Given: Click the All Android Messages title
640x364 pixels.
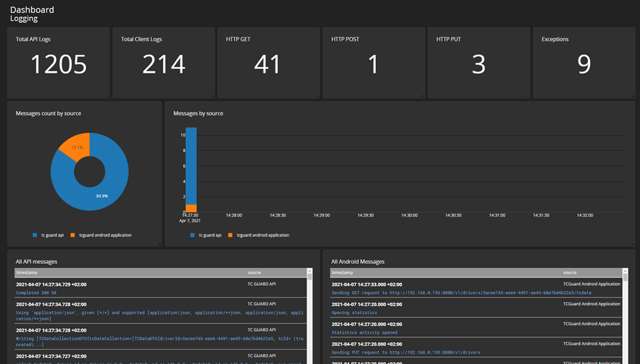Looking at the screenshot, I should pos(357,262).
